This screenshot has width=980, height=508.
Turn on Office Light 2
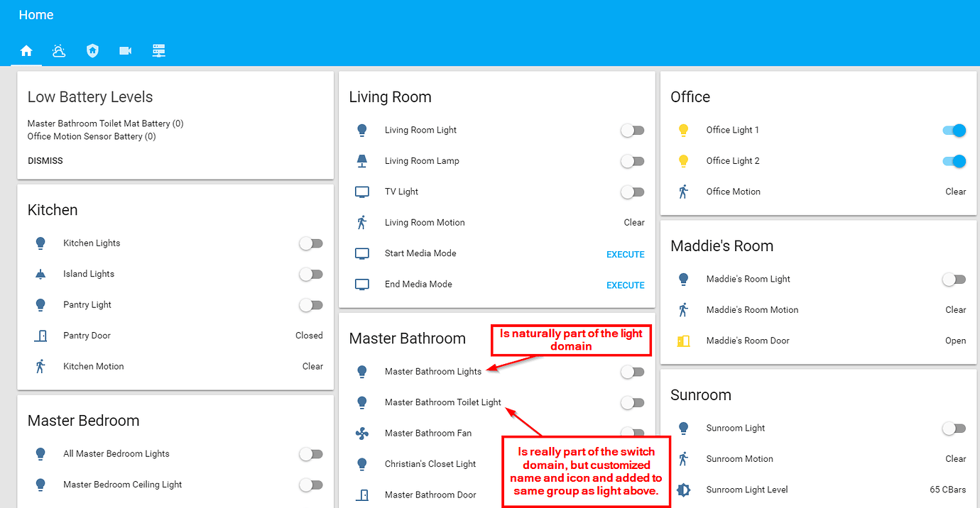(953, 160)
